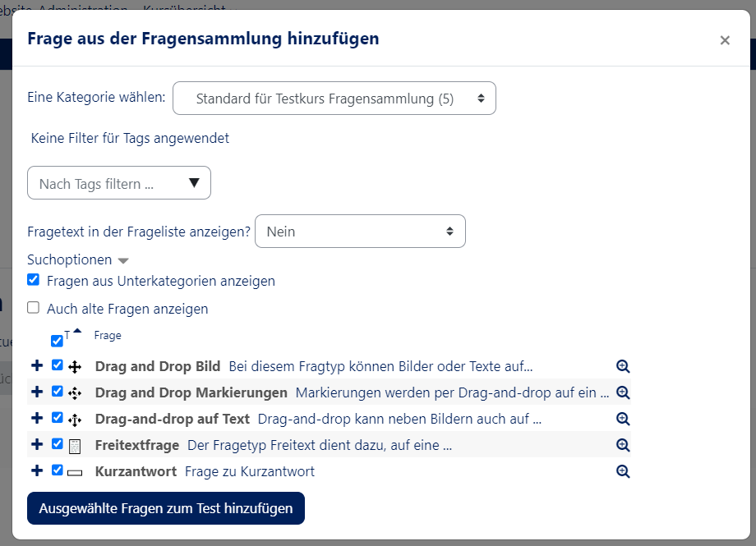
Task: Click magnifier icon for Kurzantwort
Action: pos(623,471)
